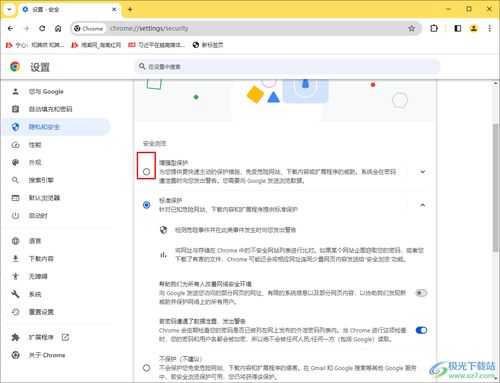The height and width of the screenshot is (383, 500).
Task: Go back with the browser back arrow
Action: [x=10, y=28]
